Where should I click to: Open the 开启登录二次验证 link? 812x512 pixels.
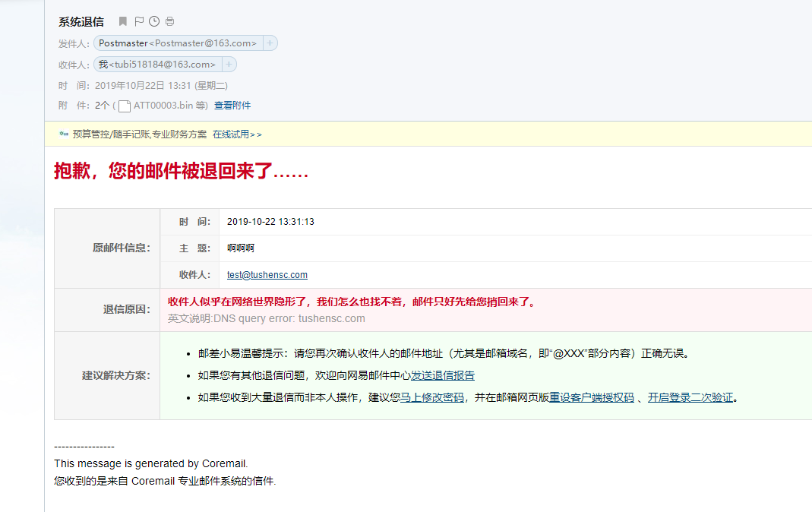coord(690,397)
